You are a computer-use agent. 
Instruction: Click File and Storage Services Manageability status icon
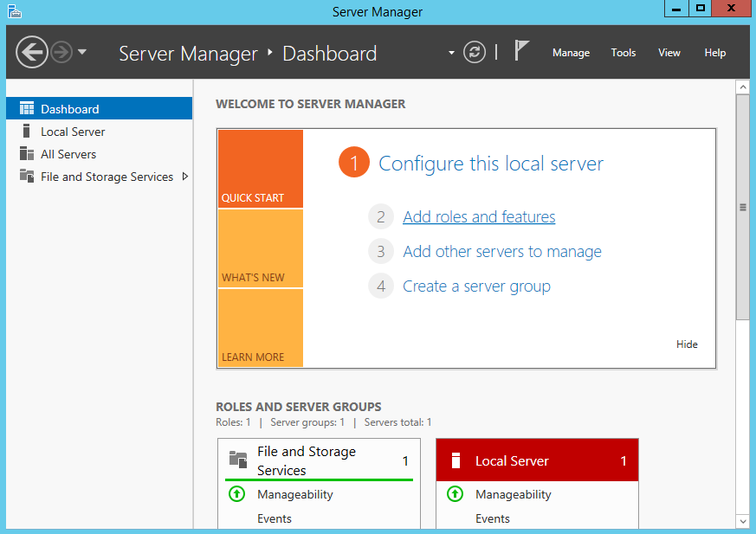[x=236, y=494]
